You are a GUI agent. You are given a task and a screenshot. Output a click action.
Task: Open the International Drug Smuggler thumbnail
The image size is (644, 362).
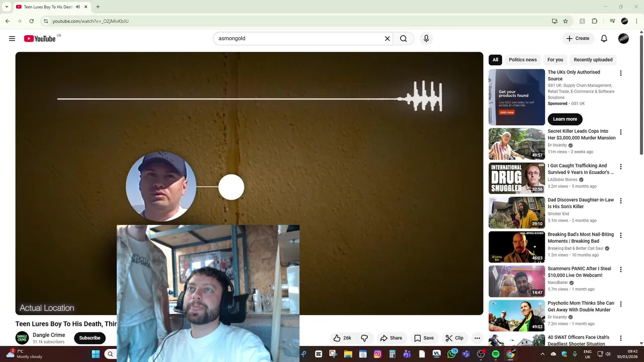(x=517, y=178)
